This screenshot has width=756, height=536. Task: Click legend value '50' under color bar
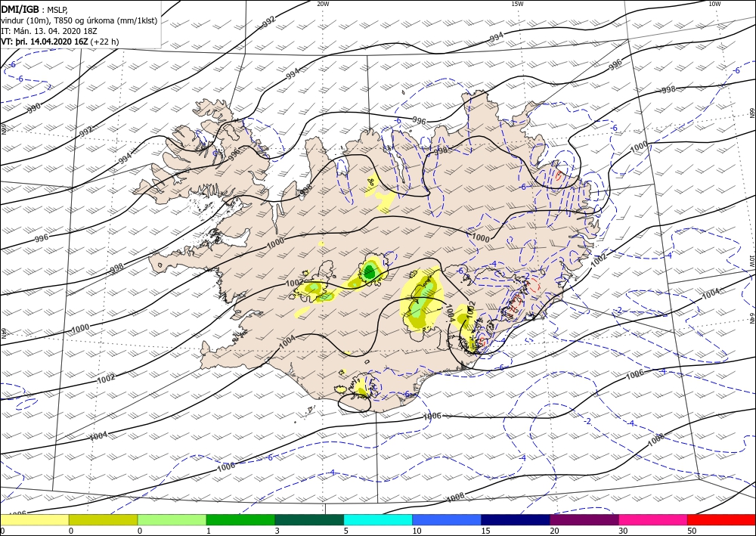point(692,531)
